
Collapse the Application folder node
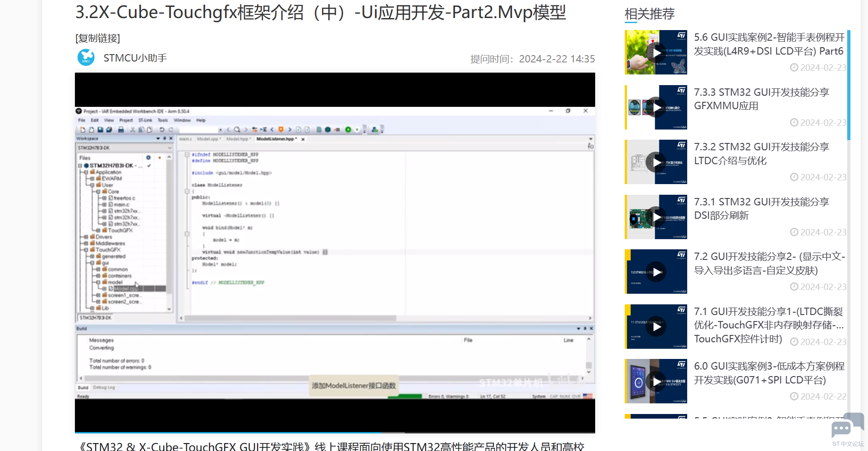[86, 172]
